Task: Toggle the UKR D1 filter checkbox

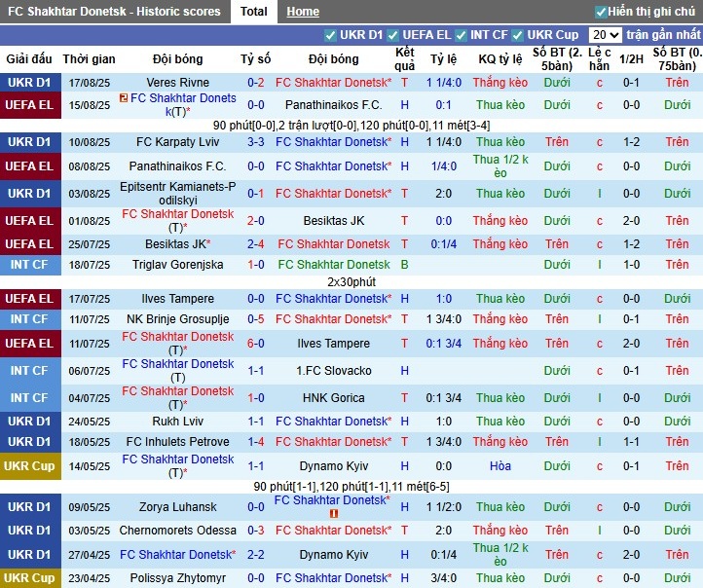Action: pyautogui.click(x=331, y=35)
